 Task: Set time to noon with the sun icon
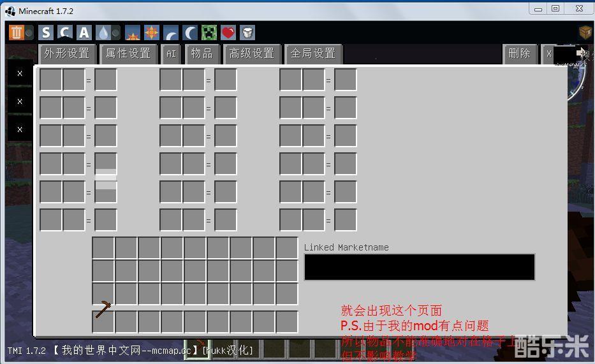[152, 33]
